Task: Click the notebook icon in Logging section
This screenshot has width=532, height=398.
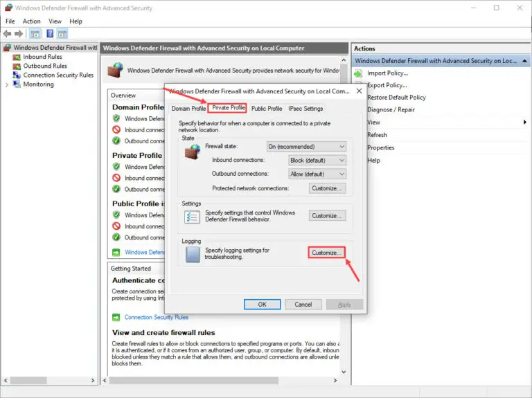Action: [x=193, y=255]
